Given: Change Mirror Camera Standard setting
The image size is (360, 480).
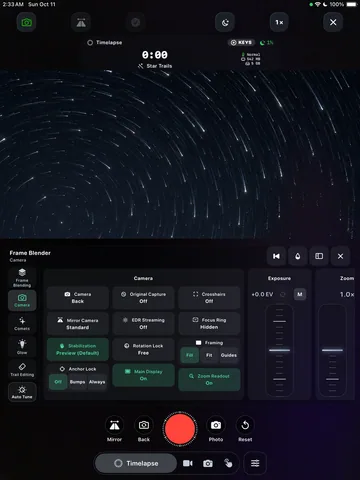Looking at the screenshot, I should point(78,324).
